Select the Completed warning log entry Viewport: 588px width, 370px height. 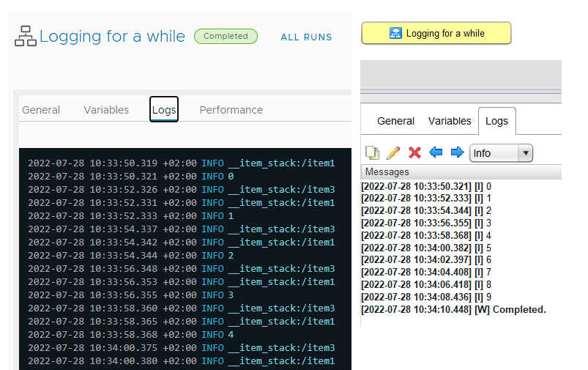[453, 310]
